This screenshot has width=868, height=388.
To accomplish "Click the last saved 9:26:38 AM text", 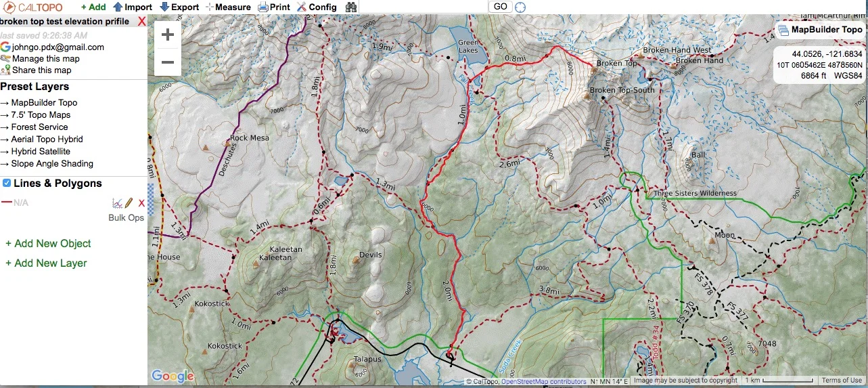I will 43,35.
